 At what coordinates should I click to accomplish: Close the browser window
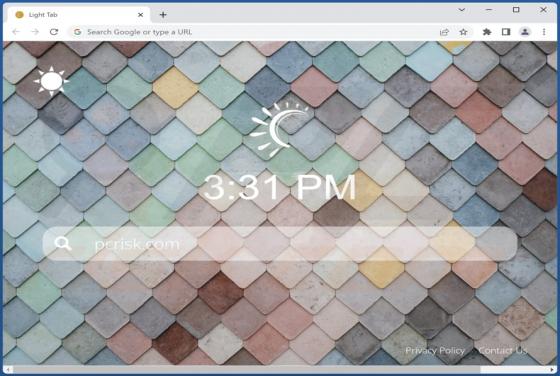pyautogui.click(x=543, y=10)
